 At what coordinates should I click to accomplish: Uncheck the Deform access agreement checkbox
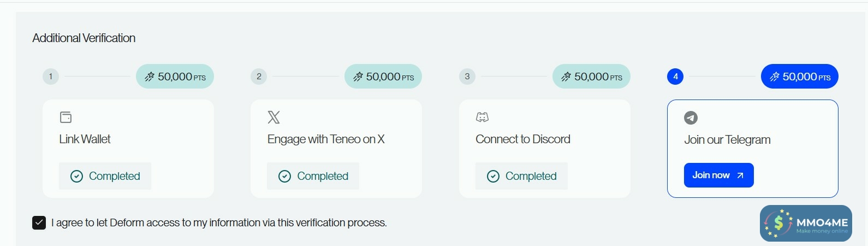point(39,222)
